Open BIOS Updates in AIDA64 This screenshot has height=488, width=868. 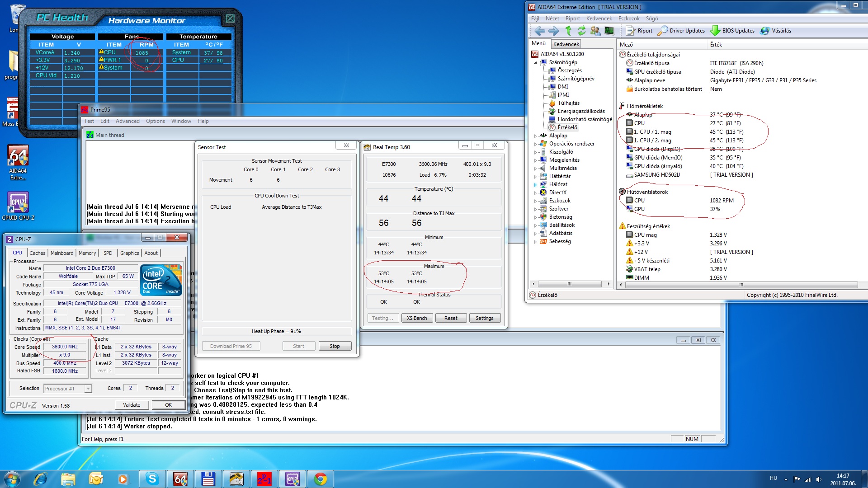(732, 31)
